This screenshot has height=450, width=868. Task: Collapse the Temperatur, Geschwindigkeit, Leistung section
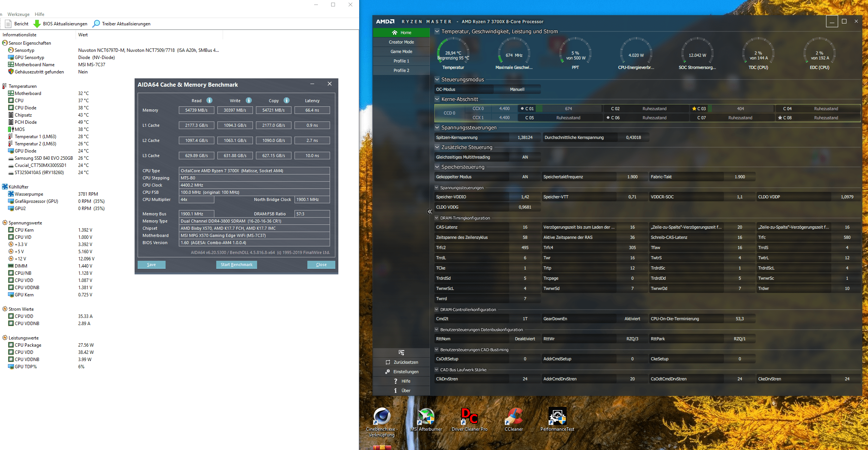click(437, 31)
